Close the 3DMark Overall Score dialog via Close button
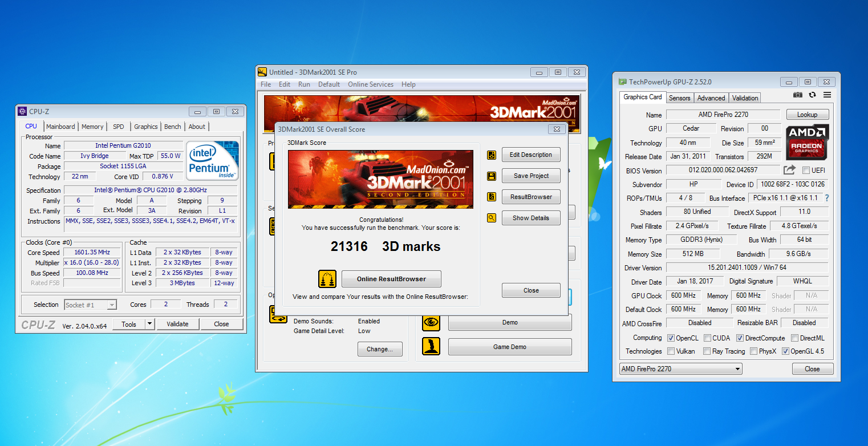Image resolution: width=868 pixels, height=446 pixels. (531, 290)
